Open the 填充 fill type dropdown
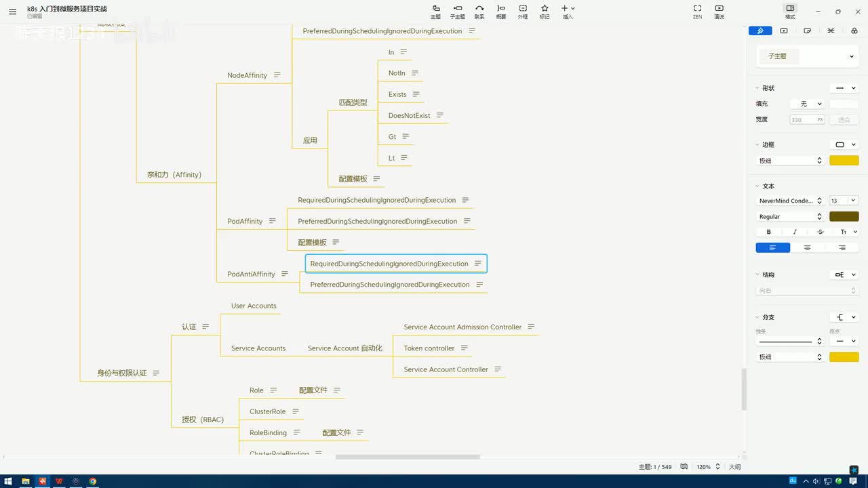 pos(807,104)
